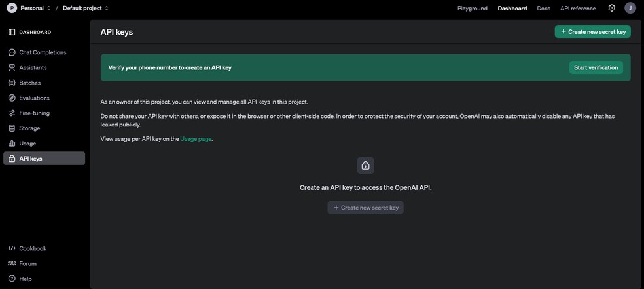The width and height of the screenshot is (644, 289).
Task: Click the Evaluations compass icon
Action: pyautogui.click(x=12, y=98)
